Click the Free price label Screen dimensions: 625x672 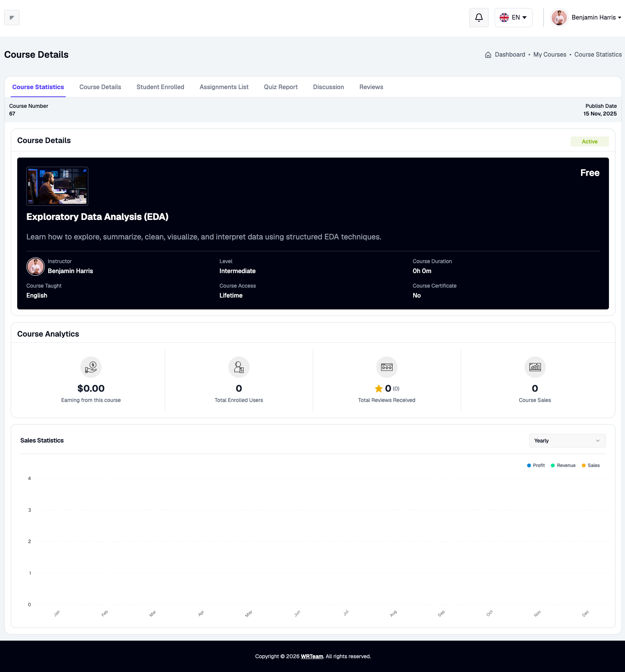click(590, 173)
